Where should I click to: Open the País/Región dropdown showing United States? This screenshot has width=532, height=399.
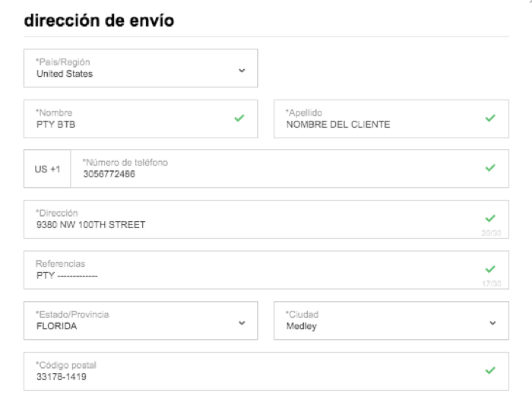pos(141,68)
